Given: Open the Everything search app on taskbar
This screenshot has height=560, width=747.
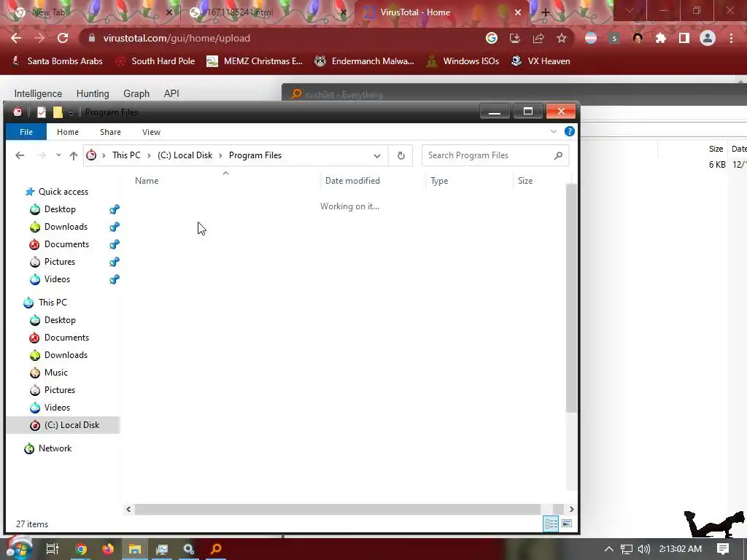Looking at the screenshot, I should click(216, 549).
